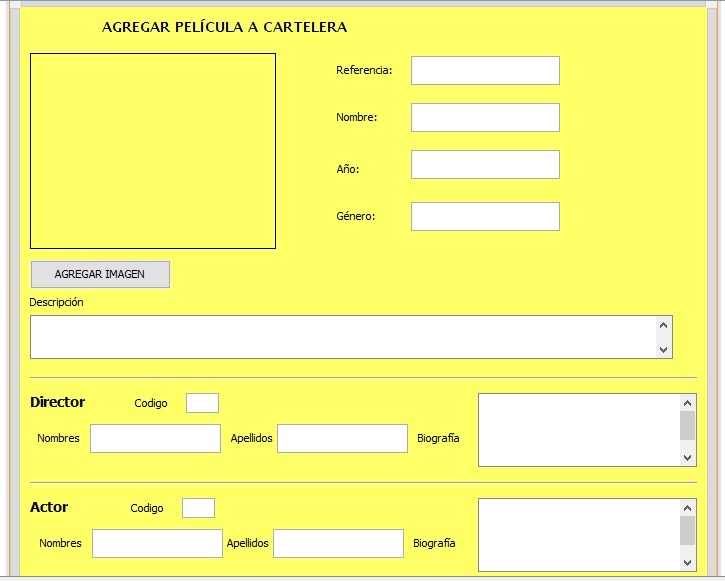Select the Director Apellidos field
The image size is (725, 581).
tap(342, 439)
